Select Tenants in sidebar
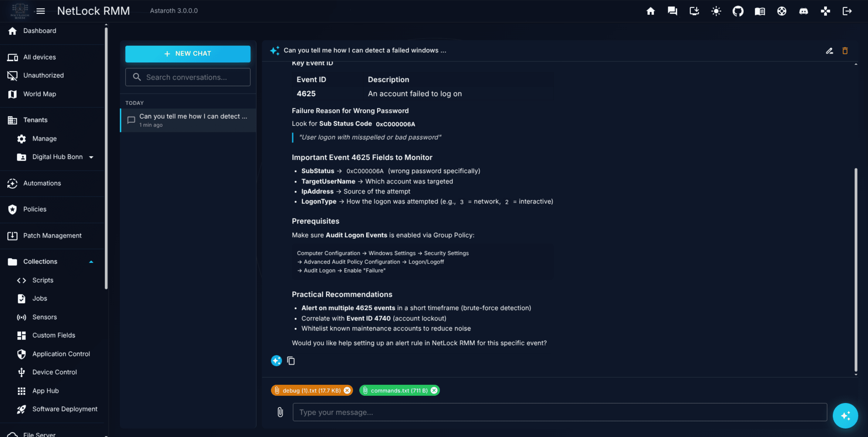Viewport: 868px width, 437px height. [36, 120]
